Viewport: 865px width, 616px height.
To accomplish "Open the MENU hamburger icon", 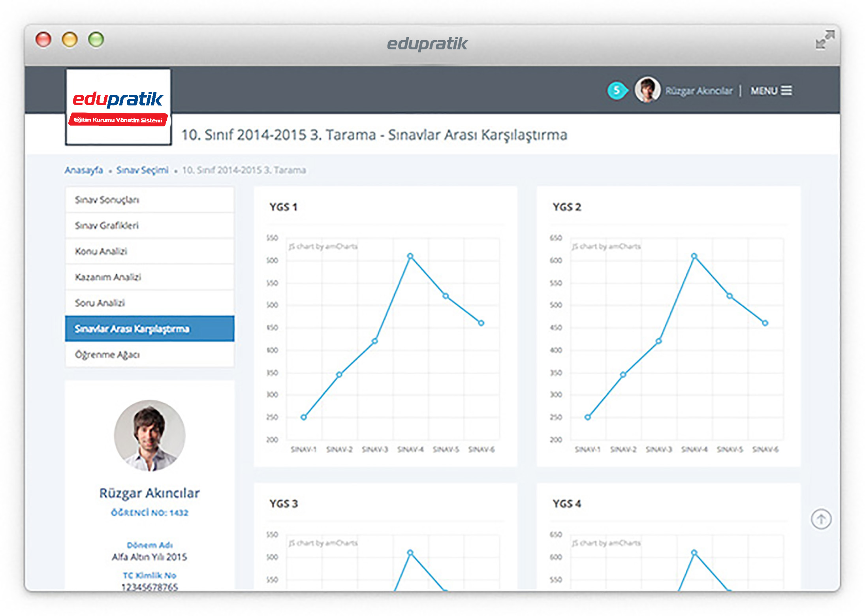I will tap(787, 90).
